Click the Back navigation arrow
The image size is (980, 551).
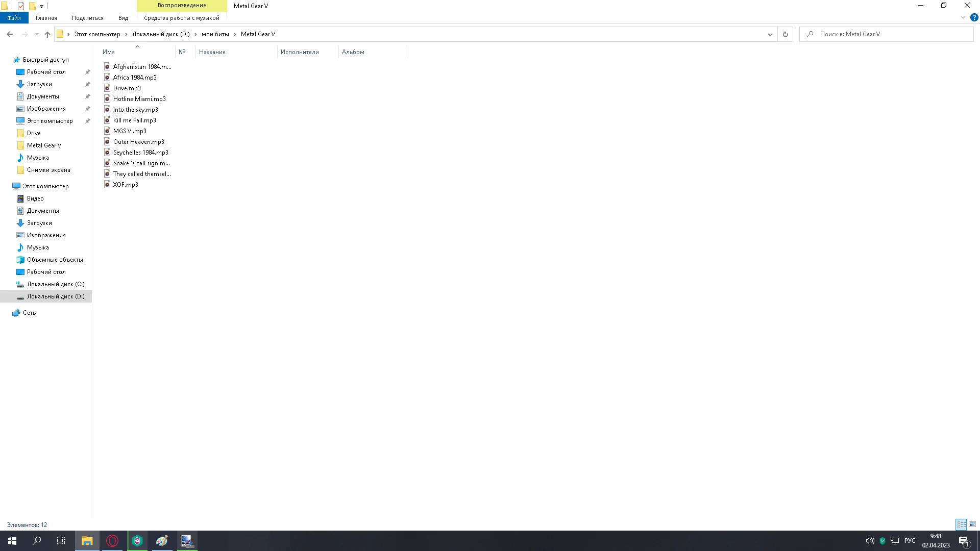[x=10, y=34]
